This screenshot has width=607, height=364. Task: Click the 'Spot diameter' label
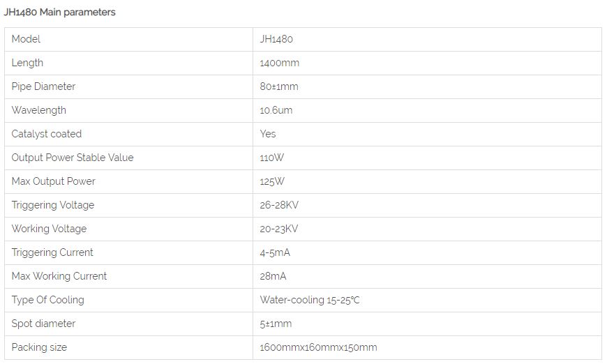(x=44, y=324)
